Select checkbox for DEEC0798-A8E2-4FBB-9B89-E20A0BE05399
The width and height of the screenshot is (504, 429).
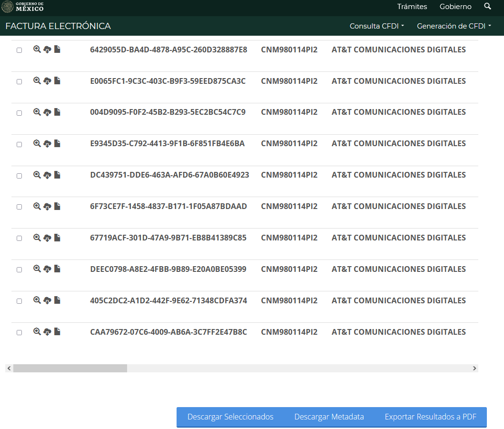(x=20, y=270)
